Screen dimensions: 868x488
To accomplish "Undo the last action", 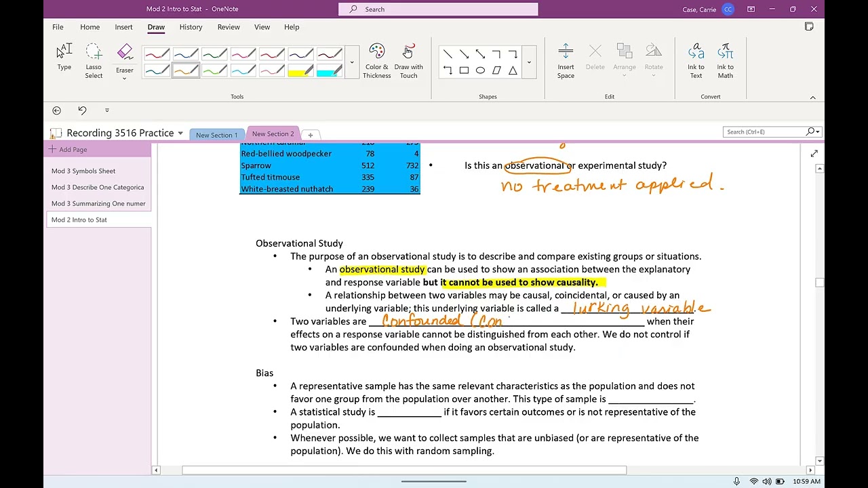I will pyautogui.click(x=82, y=110).
